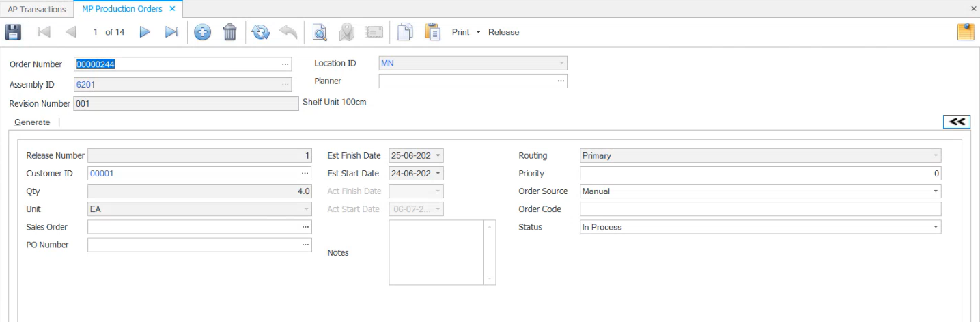
Task: Click the Save disk icon
Action: click(x=14, y=32)
